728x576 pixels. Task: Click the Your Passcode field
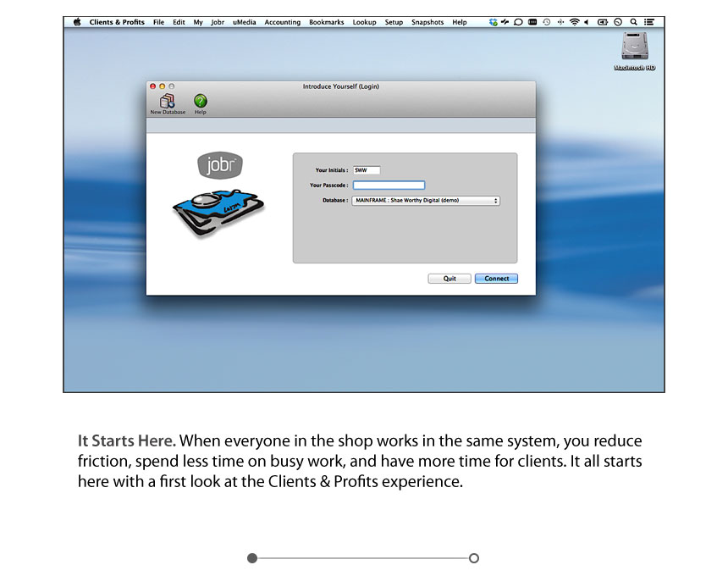(x=389, y=186)
